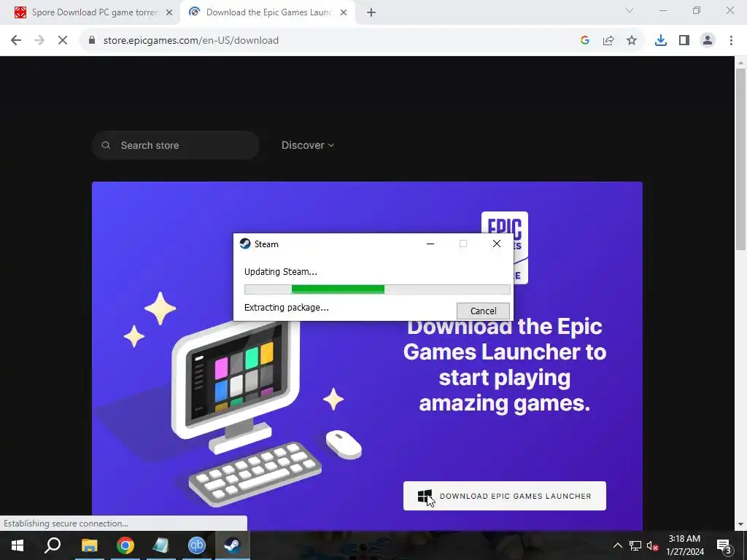Close the Steam dialog
The height and width of the screenshot is (560, 747).
496,244
